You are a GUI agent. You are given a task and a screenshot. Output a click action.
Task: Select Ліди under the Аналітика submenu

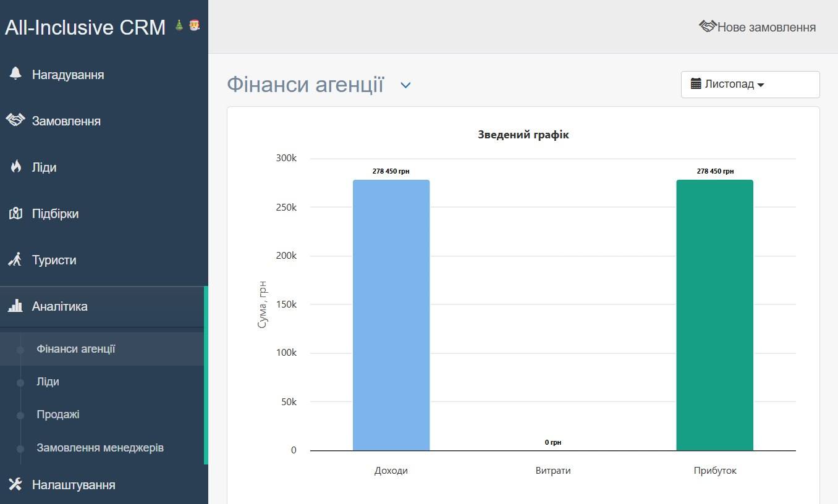click(48, 382)
